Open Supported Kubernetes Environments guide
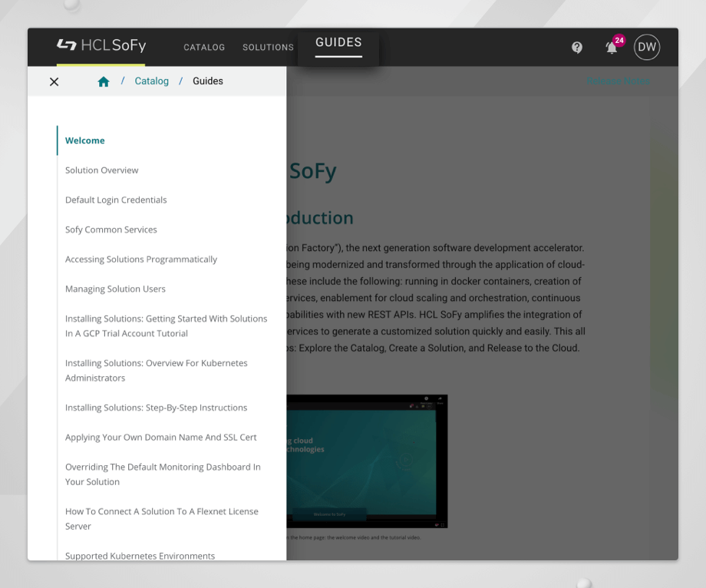This screenshot has width=706, height=588. 140,555
